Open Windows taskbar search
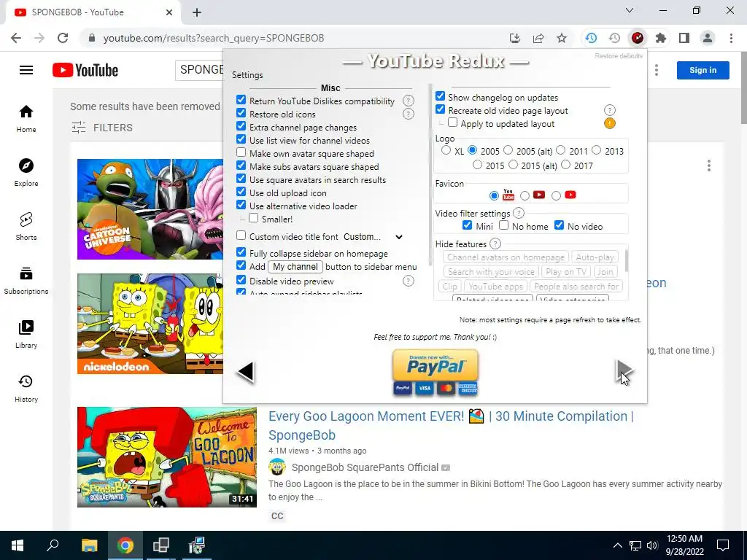Screen dimensions: 747x560 click(53, 545)
